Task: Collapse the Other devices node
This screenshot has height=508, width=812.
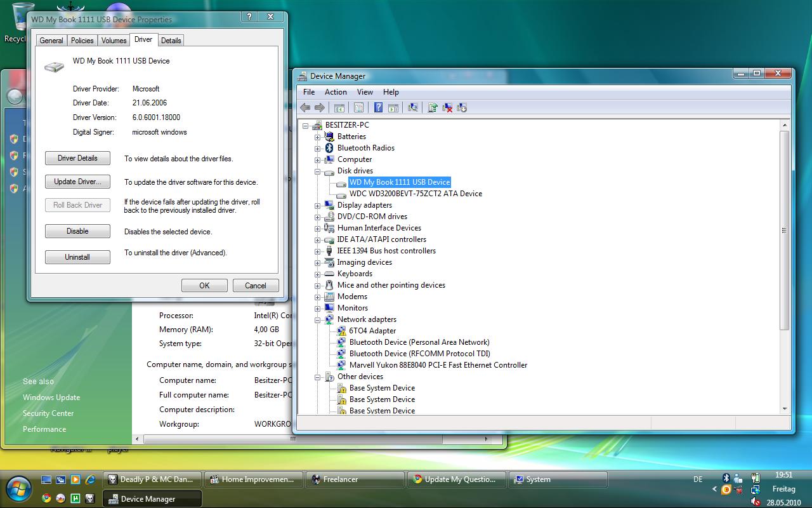Action: coord(317,377)
